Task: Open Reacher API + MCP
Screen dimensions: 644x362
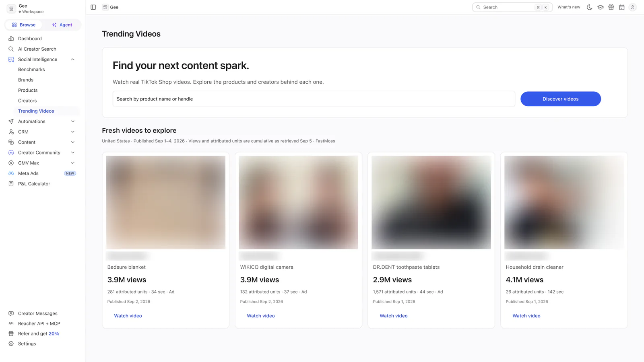Action: tap(39, 323)
